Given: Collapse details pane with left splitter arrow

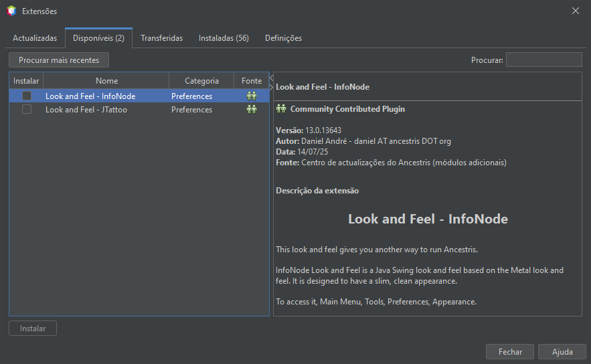Looking at the screenshot, I should click(271, 78).
